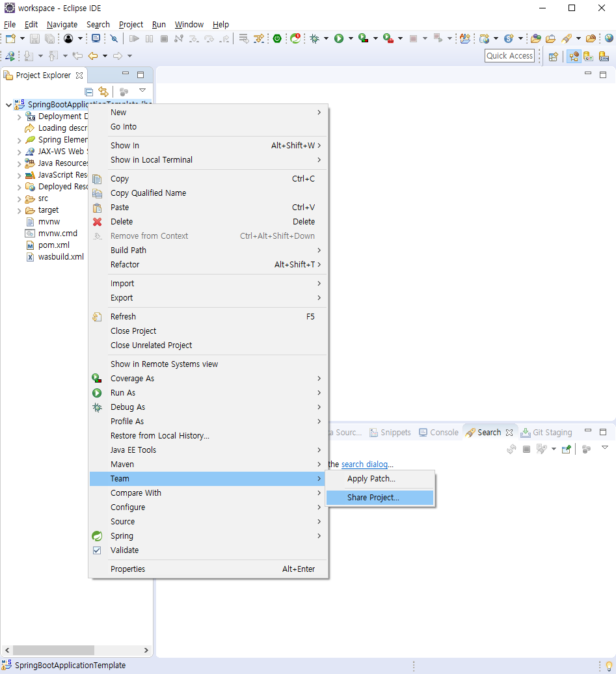The height and width of the screenshot is (674, 616).
Task: Open the search dialog link
Action: tap(364, 465)
